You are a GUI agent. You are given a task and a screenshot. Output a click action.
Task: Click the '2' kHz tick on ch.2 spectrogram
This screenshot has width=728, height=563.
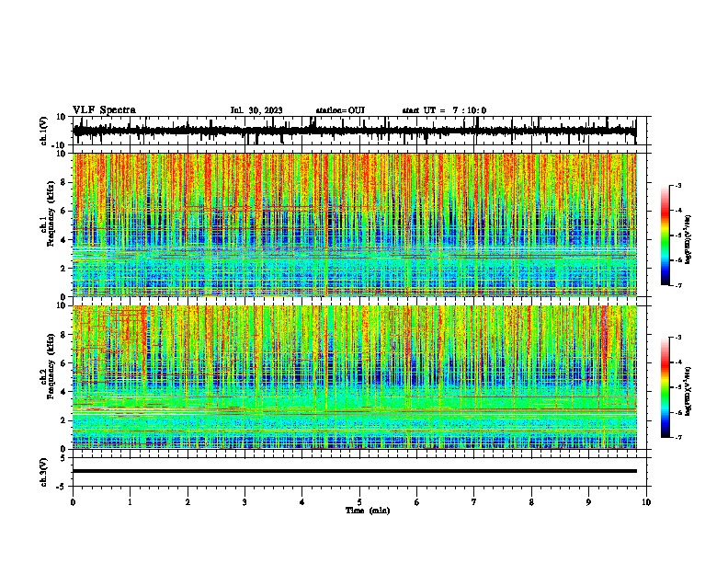click(x=63, y=420)
